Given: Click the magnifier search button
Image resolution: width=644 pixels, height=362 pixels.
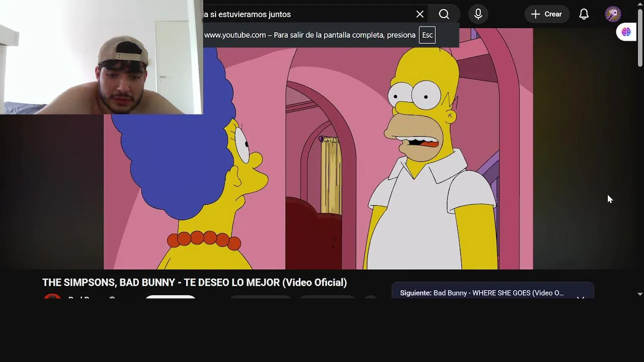Looking at the screenshot, I should point(444,14).
